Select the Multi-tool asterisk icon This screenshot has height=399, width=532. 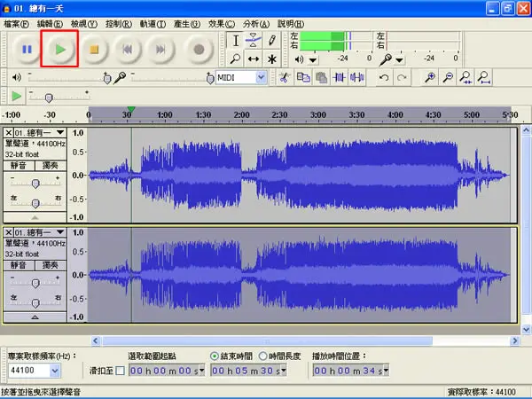point(272,59)
